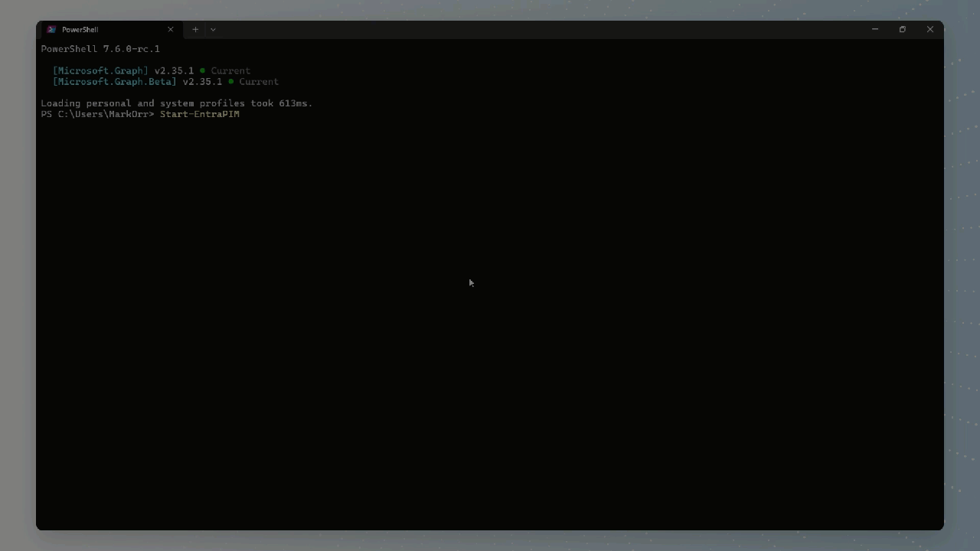The height and width of the screenshot is (551, 980).
Task: Click the PS C:\Users\MarkOrr> prompt
Action: tap(97, 114)
